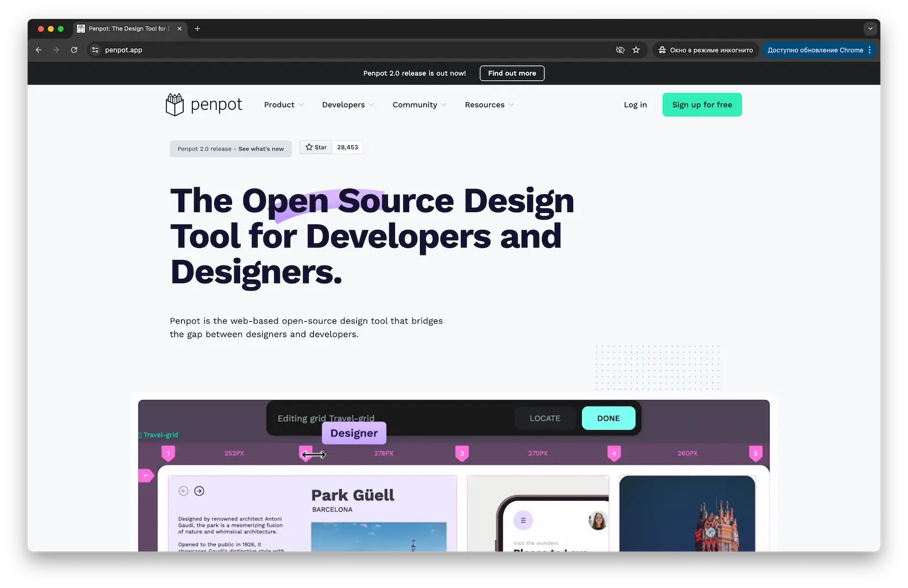Open the tab search dropdown arrow
The image size is (908, 588).
point(870,28)
